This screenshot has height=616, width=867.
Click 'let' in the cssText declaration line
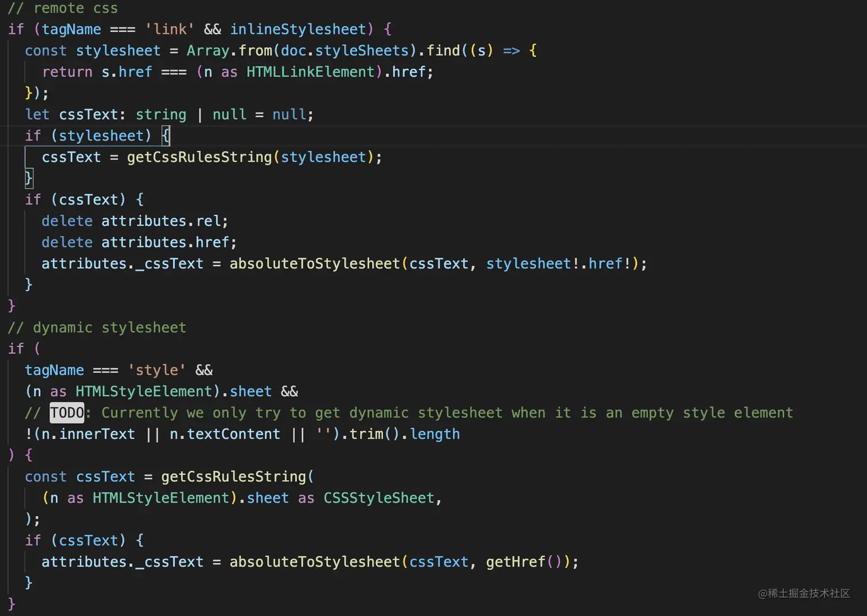(x=37, y=114)
